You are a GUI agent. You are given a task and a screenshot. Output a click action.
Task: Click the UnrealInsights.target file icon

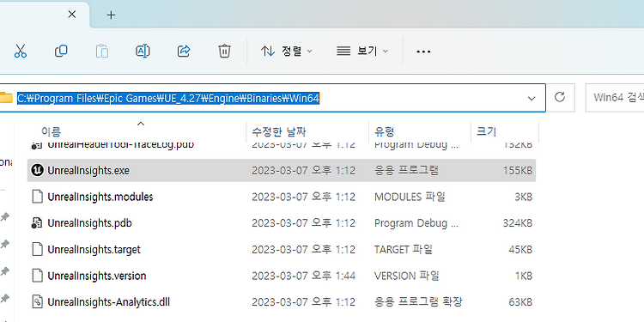pyautogui.click(x=38, y=249)
